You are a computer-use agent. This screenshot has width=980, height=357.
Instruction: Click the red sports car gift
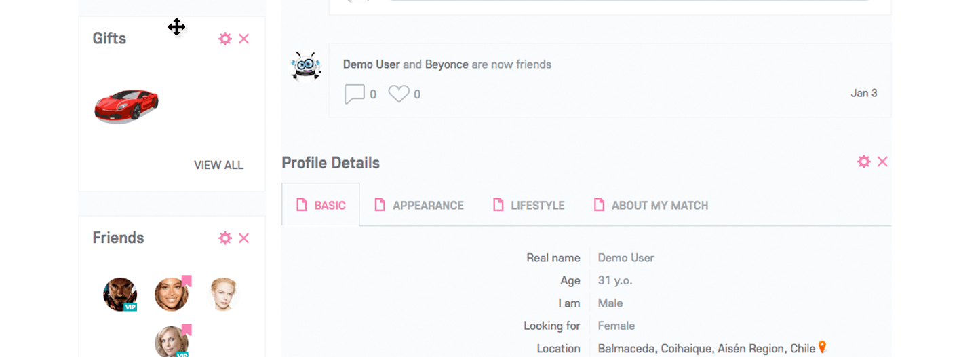(126, 106)
